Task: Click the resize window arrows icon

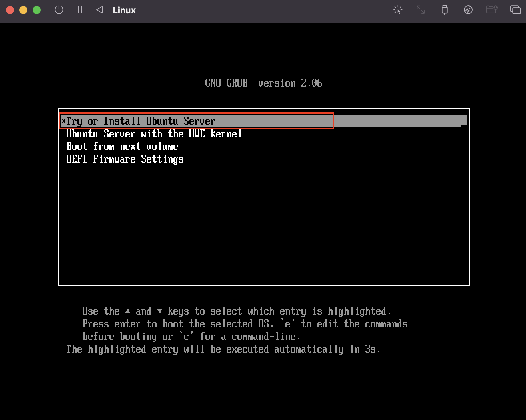Action: point(421,10)
